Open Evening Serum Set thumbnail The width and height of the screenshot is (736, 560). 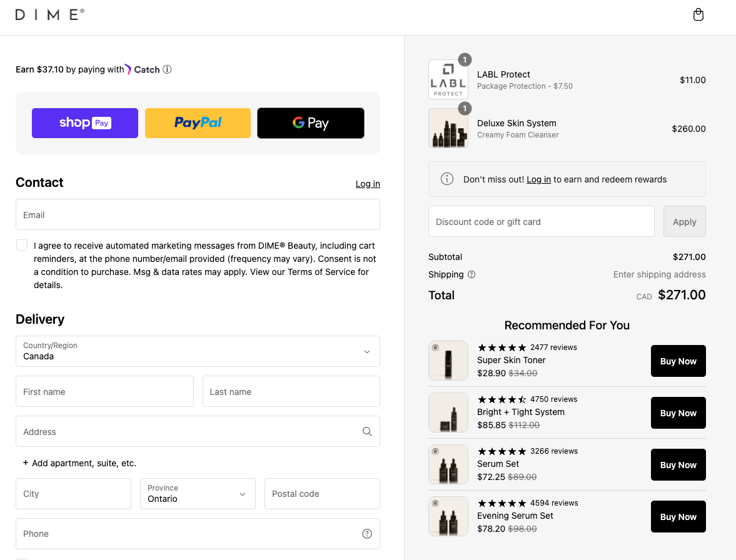448,516
